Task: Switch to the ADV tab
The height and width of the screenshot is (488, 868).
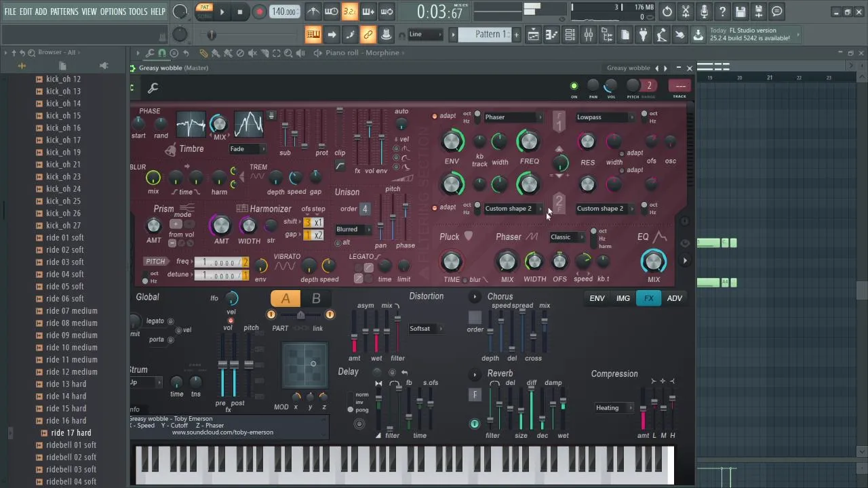Action: 675,298
